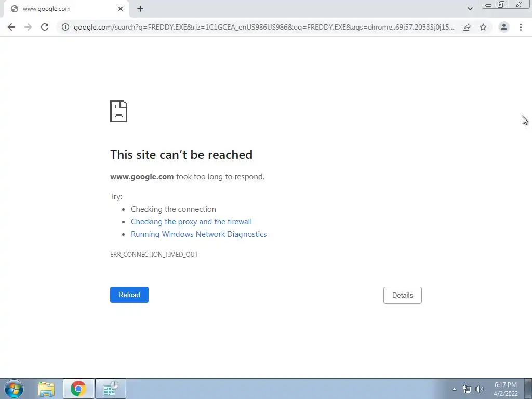The height and width of the screenshot is (399, 532).
Task: Show hidden tray icons arrow
Action: click(454, 389)
